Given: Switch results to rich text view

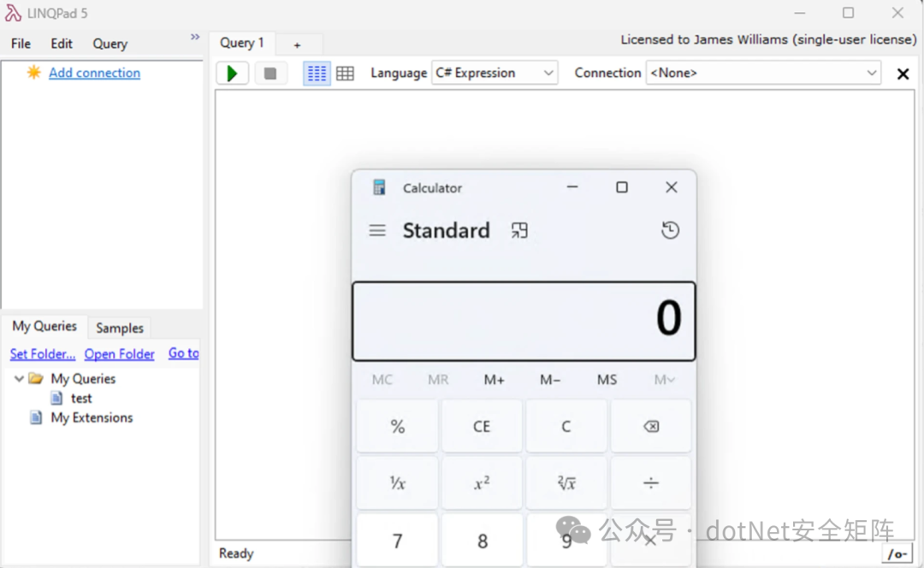Looking at the screenshot, I should pos(317,73).
